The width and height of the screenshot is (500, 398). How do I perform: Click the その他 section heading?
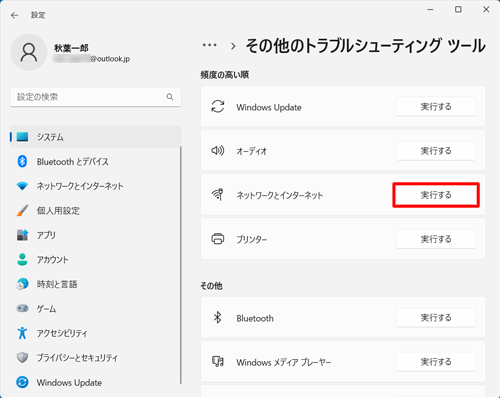[x=211, y=286]
